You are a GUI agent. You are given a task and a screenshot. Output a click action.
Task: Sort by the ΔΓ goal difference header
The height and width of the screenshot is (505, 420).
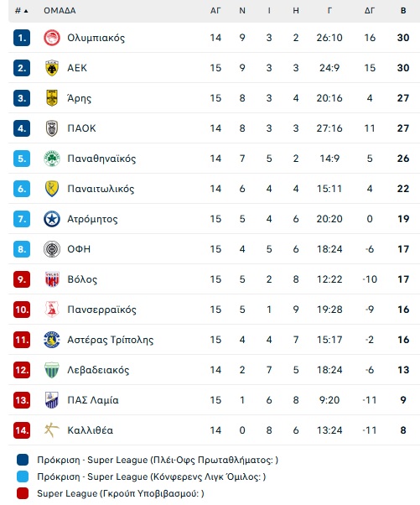coord(370,11)
